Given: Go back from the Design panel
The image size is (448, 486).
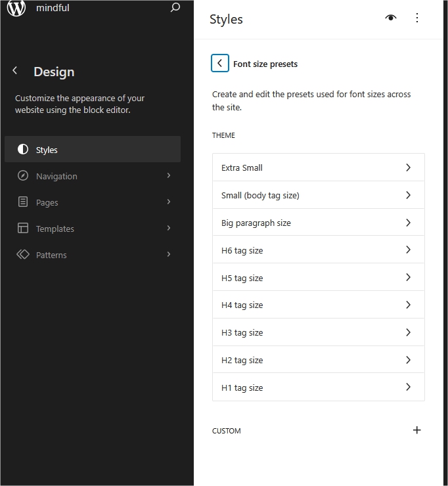Looking at the screenshot, I should pyautogui.click(x=15, y=71).
